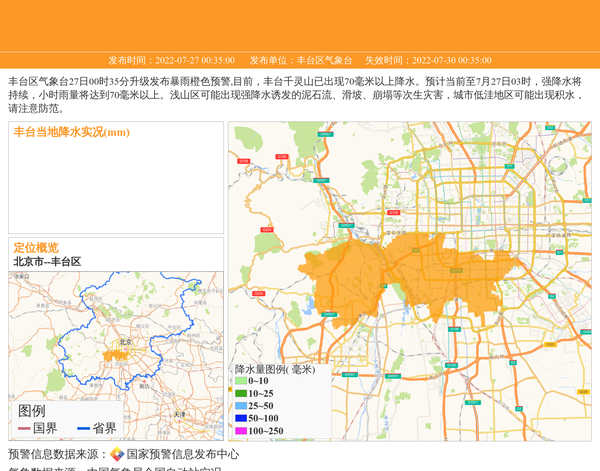The image size is (600, 471).
Task: Select the dark blue 50~100 legend swatch
Action: pos(241,418)
